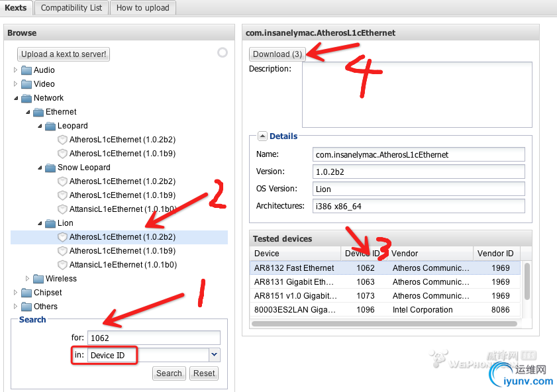Click the Snow Leopard folder icon

(x=50, y=168)
